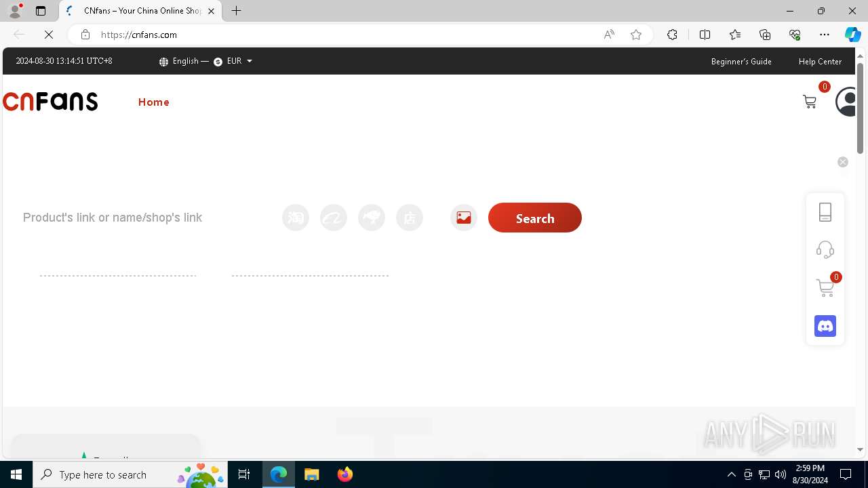This screenshot has width=868, height=488.
Task: Open Copilot sidebar
Action: coord(852,35)
